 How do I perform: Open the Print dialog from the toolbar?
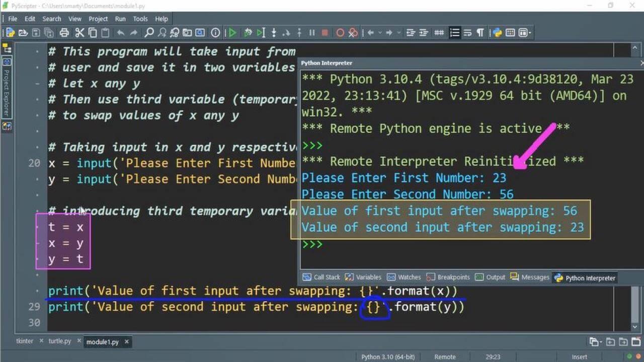[64, 32]
